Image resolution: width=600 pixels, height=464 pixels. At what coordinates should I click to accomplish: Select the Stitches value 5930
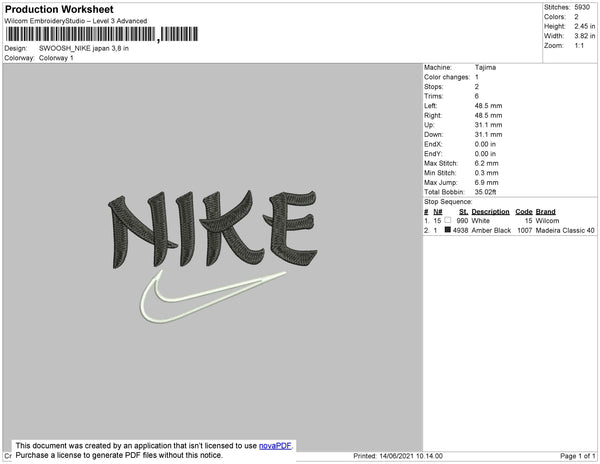(582, 7)
